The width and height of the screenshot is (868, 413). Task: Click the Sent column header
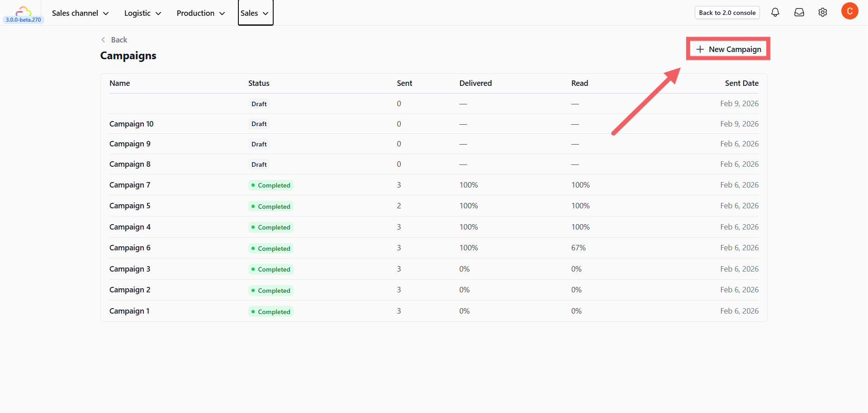click(x=404, y=83)
